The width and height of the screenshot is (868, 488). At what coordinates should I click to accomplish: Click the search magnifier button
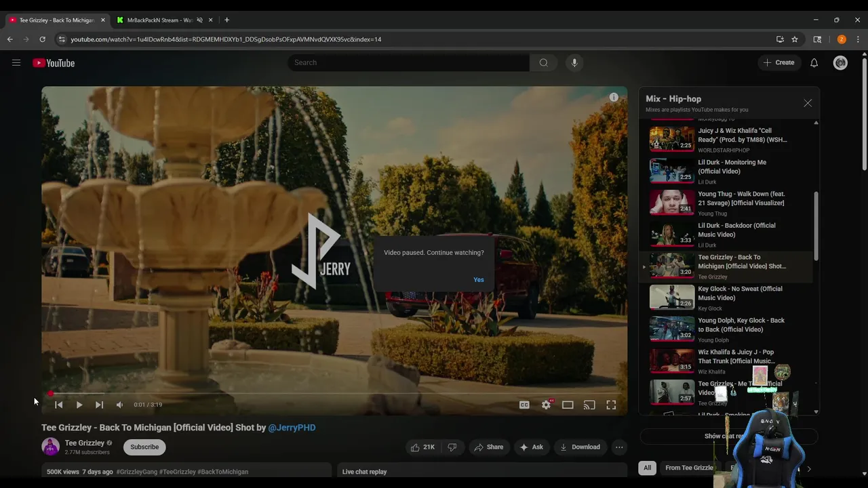click(543, 63)
